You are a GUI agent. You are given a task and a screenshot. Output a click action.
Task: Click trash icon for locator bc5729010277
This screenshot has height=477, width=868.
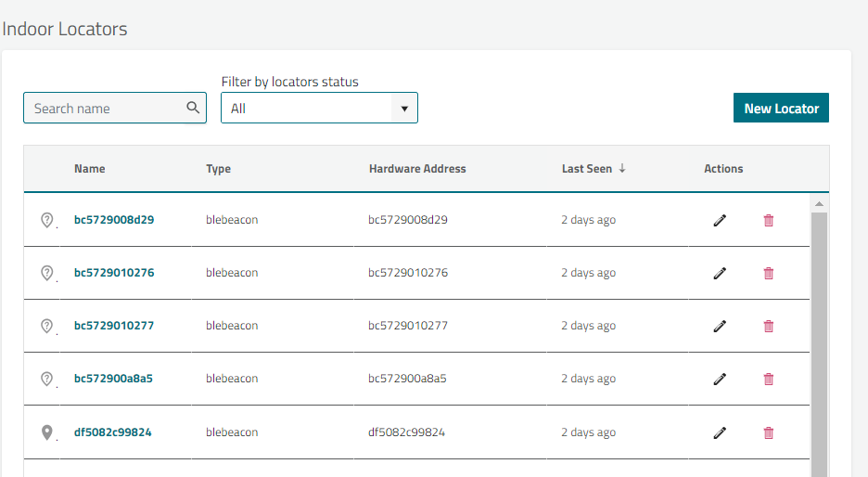(768, 326)
